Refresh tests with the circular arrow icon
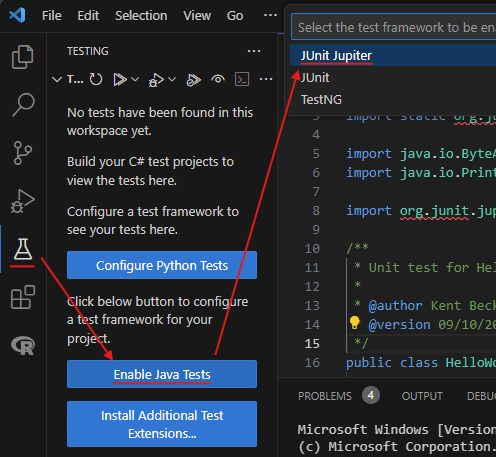Viewport: 496px width, 457px height. (x=96, y=79)
